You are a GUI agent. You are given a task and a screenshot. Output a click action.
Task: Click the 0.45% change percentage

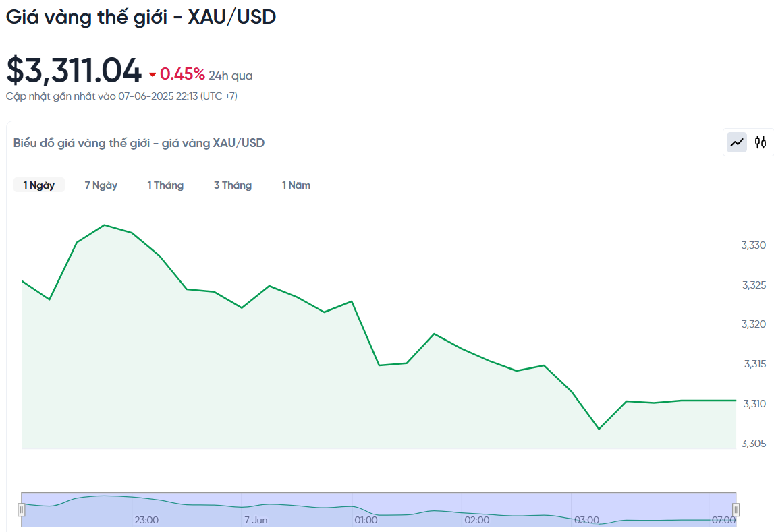click(182, 74)
